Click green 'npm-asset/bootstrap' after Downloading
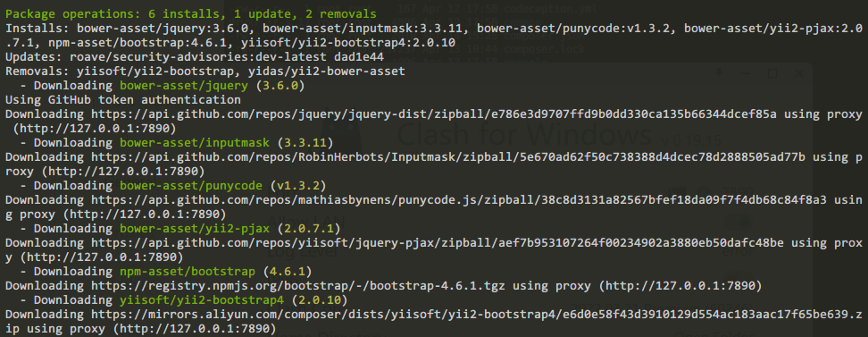 (188, 273)
